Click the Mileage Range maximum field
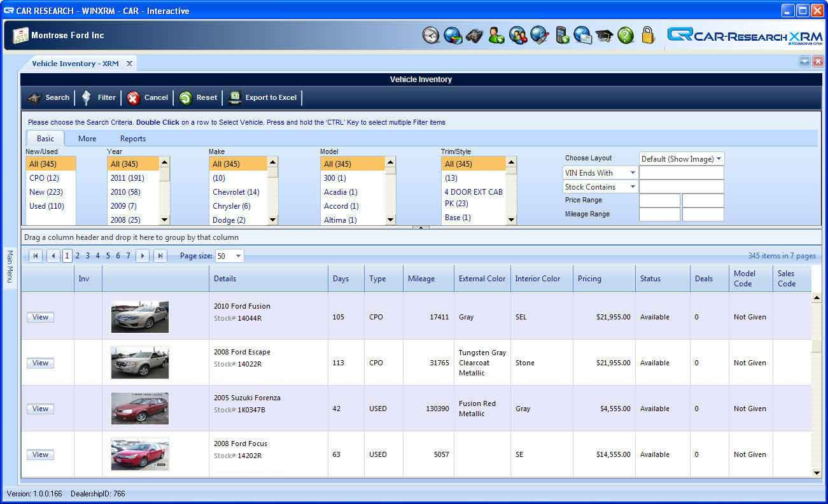 tap(703, 214)
